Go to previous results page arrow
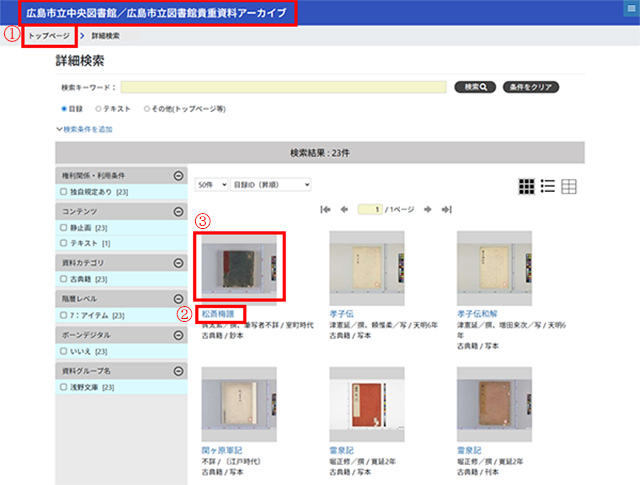 344,209
